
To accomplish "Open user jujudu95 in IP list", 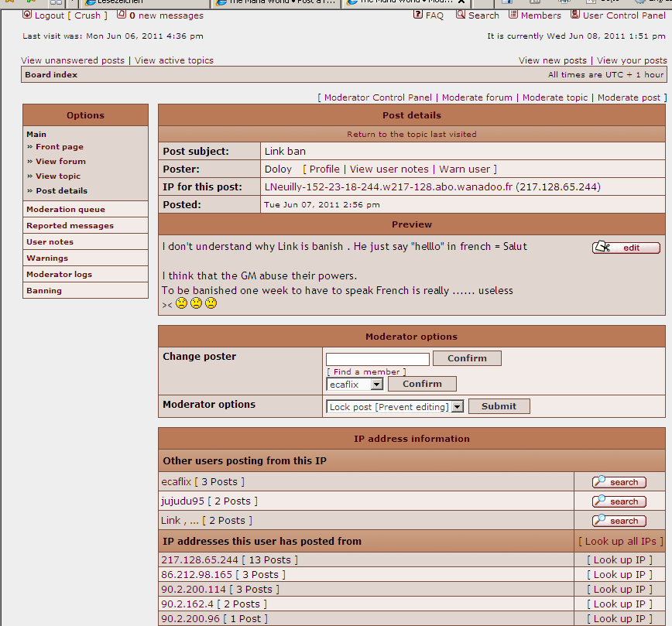I will point(183,501).
